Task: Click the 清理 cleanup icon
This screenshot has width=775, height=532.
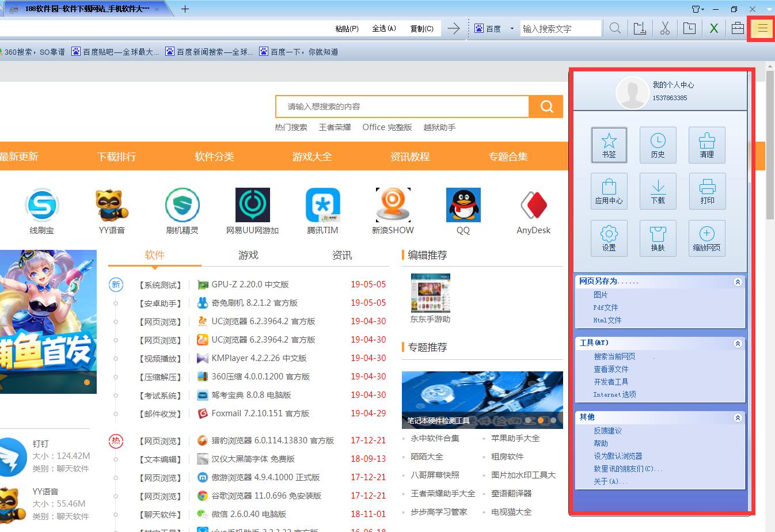Action: click(x=706, y=145)
